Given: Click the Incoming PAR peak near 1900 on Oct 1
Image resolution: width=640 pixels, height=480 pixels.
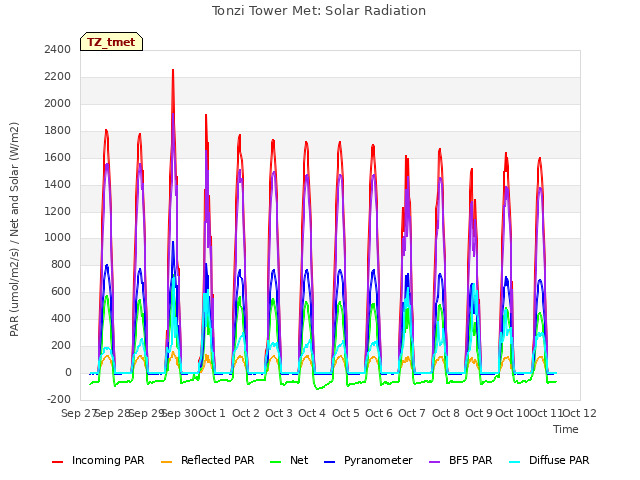Looking at the screenshot, I should (206, 116).
